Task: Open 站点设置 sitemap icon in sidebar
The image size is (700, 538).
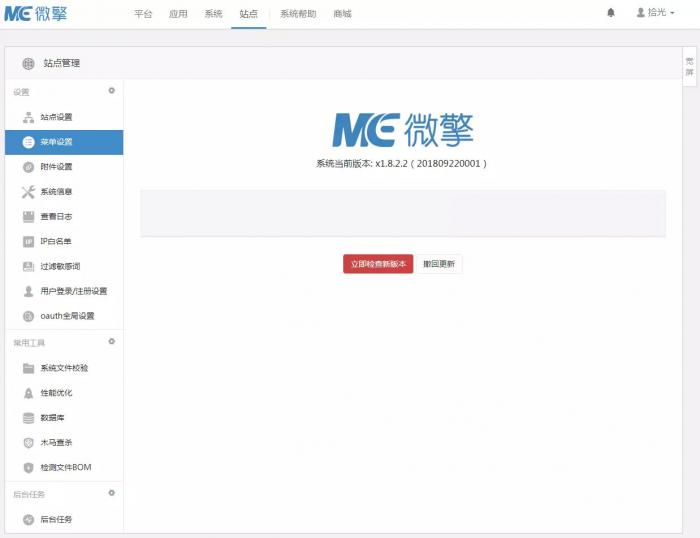Action: coord(29,117)
